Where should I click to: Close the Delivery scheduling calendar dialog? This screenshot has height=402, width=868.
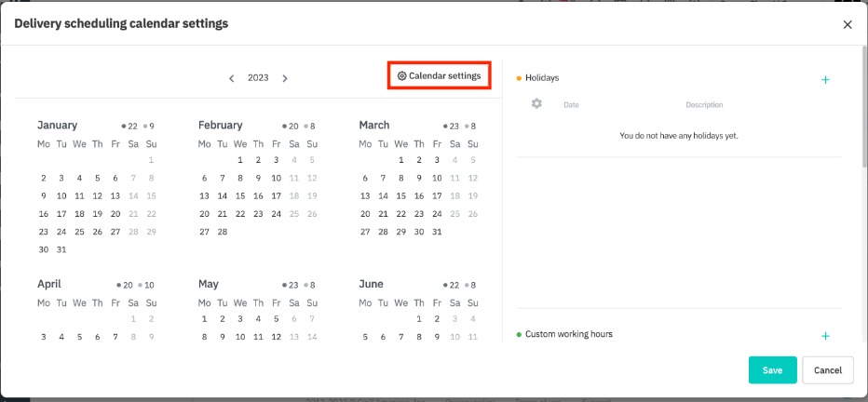(x=847, y=25)
